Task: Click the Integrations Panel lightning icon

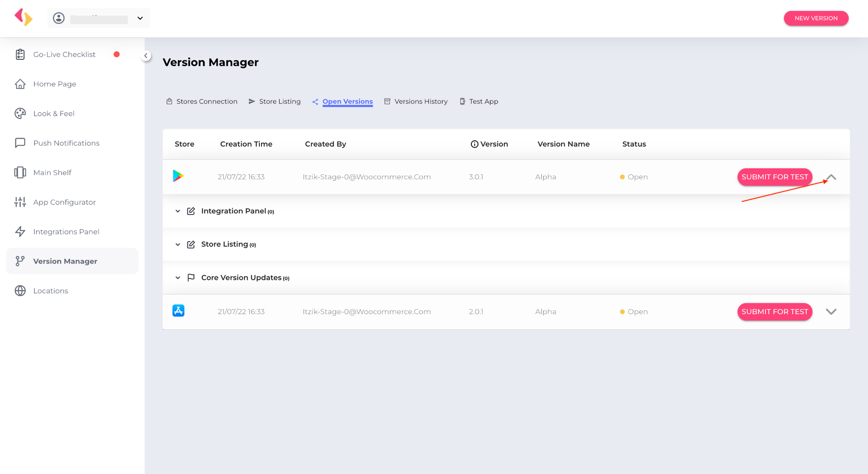Action: tap(20, 231)
